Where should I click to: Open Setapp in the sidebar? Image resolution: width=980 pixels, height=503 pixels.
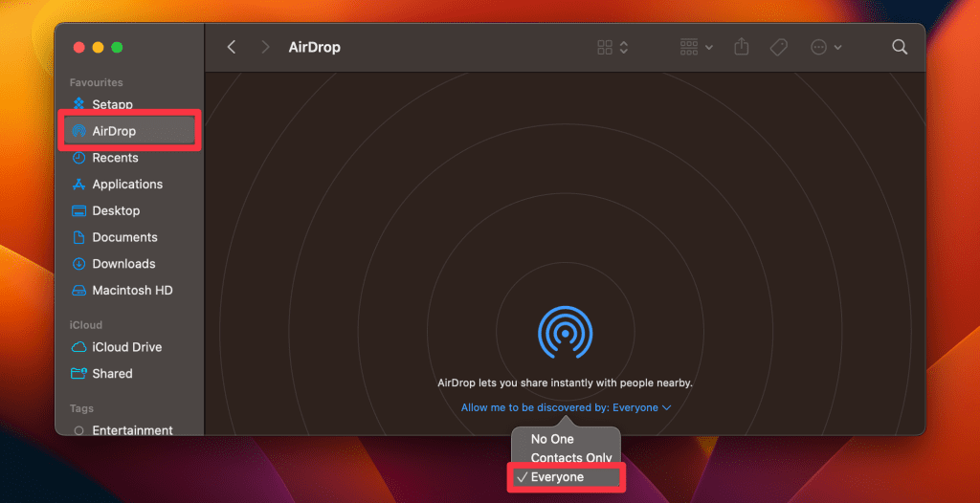click(x=113, y=104)
